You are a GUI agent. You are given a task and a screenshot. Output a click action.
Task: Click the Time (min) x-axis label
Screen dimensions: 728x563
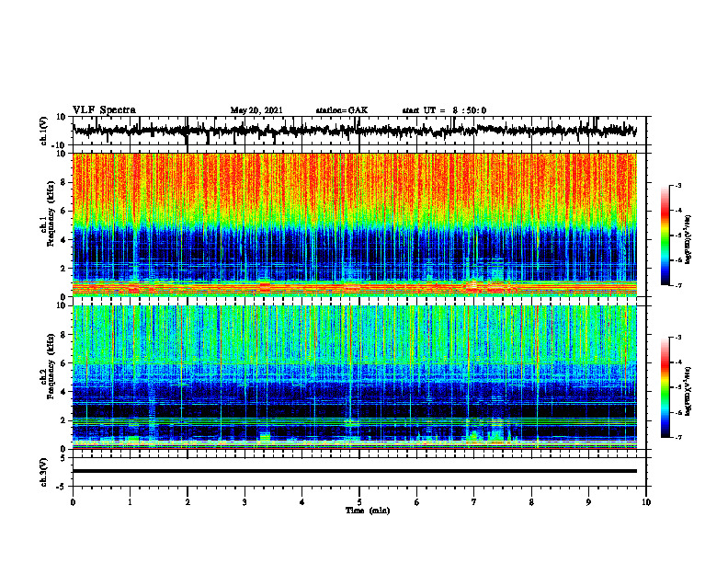[x=368, y=511]
